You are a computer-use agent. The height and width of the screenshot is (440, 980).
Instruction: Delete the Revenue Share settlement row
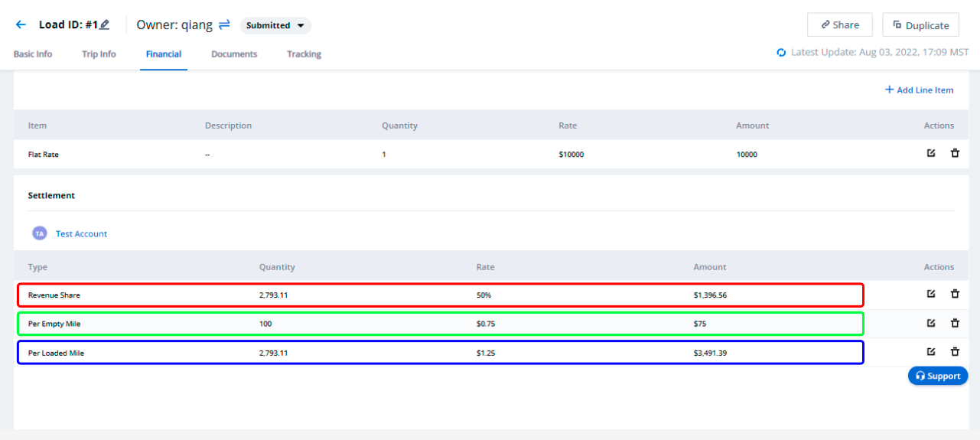pos(955,293)
